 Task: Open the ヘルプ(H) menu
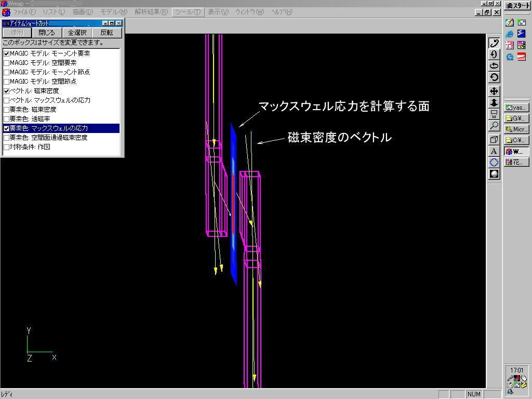tap(282, 12)
